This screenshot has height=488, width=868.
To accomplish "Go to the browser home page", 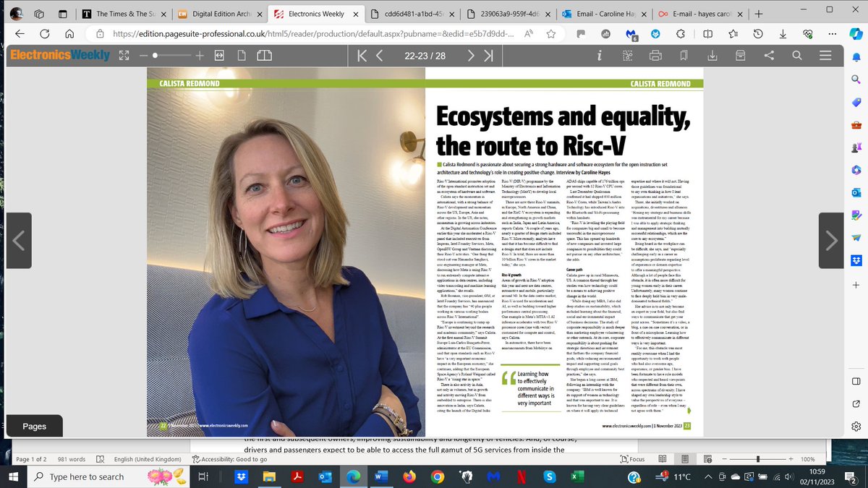I will click(x=68, y=33).
